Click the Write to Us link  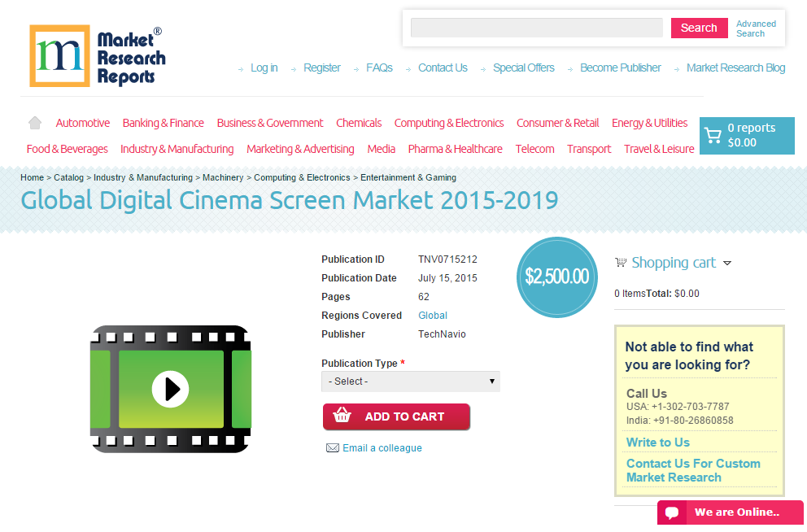click(x=657, y=442)
